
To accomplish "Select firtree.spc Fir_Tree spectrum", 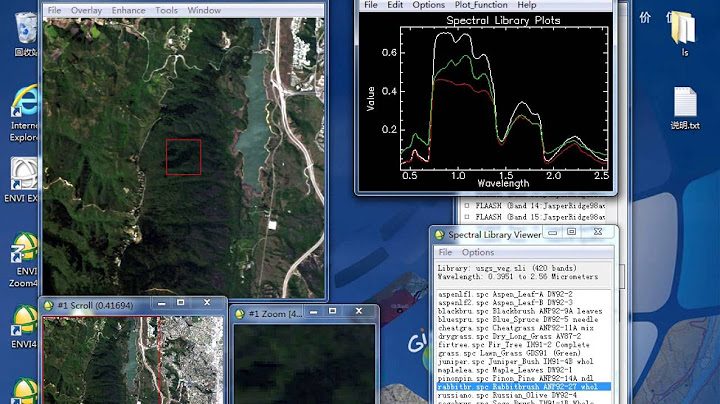I will pos(523,345).
